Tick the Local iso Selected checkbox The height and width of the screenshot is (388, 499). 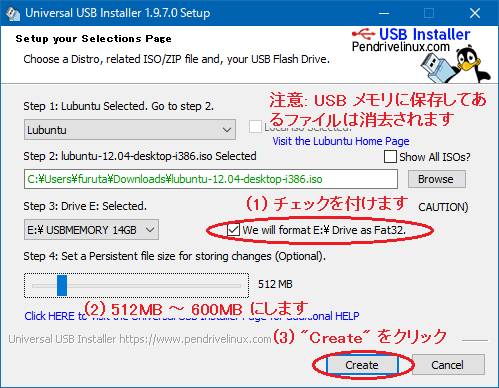coord(255,127)
